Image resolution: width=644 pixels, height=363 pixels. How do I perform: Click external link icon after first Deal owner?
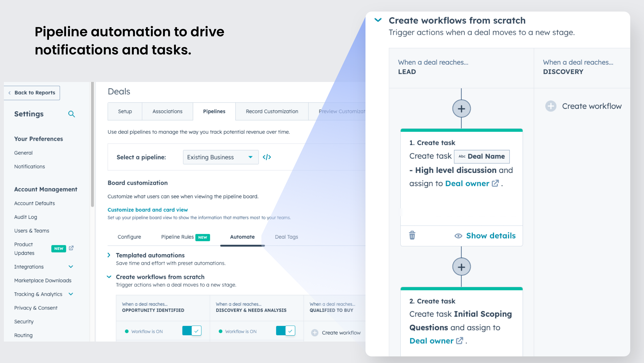click(x=495, y=183)
